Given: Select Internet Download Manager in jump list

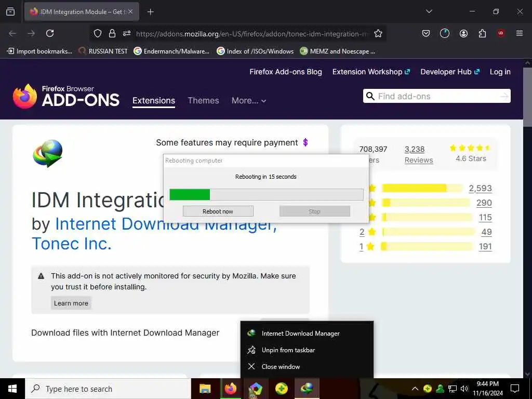Looking at the screenshot, I should pos(307,333).
